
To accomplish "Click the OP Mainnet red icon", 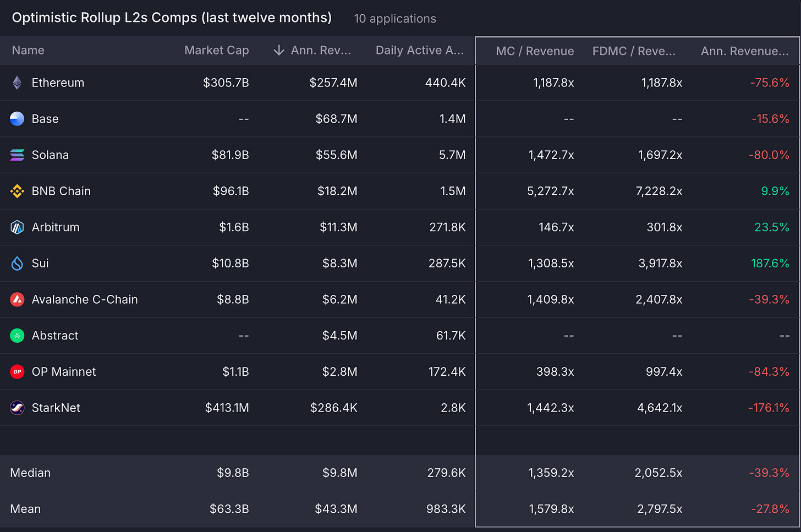I will coord(17,372).
